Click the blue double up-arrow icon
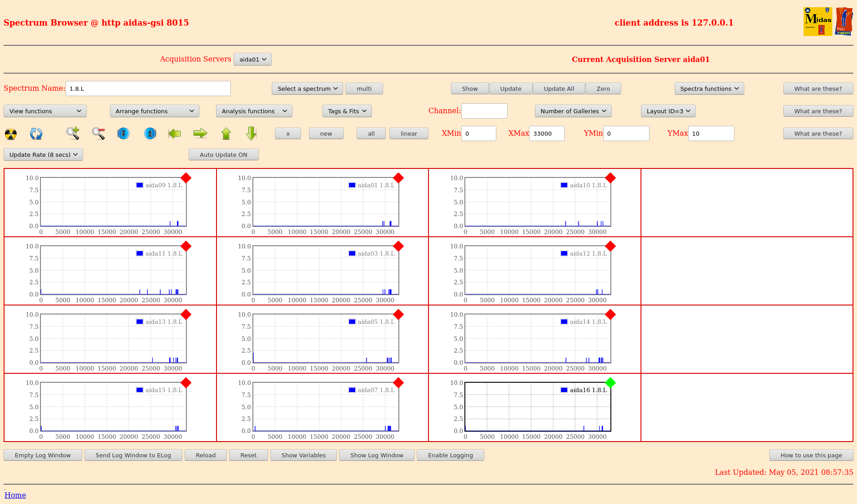Viewport: 857px width, 504px height. coord(150,133)
